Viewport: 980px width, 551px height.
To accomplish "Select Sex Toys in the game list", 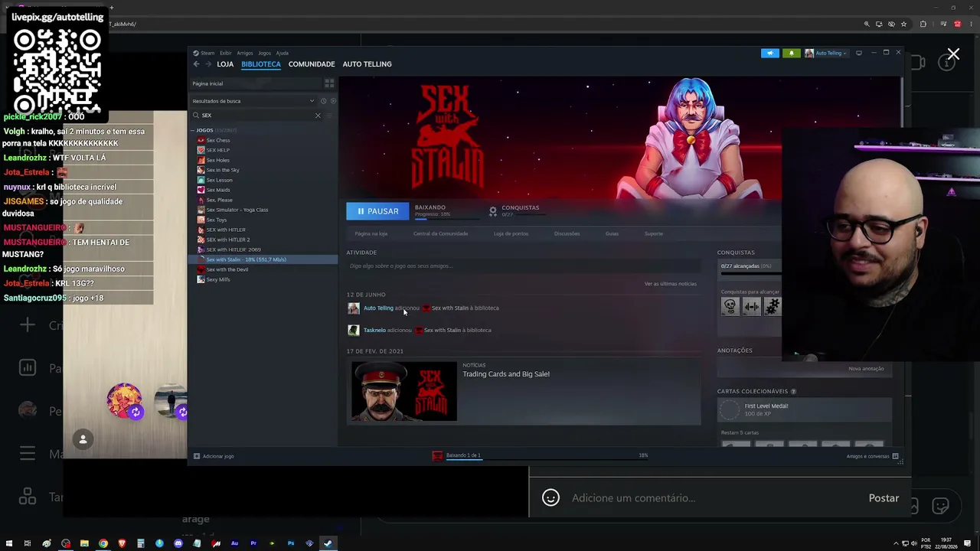I will coord(217,220).
